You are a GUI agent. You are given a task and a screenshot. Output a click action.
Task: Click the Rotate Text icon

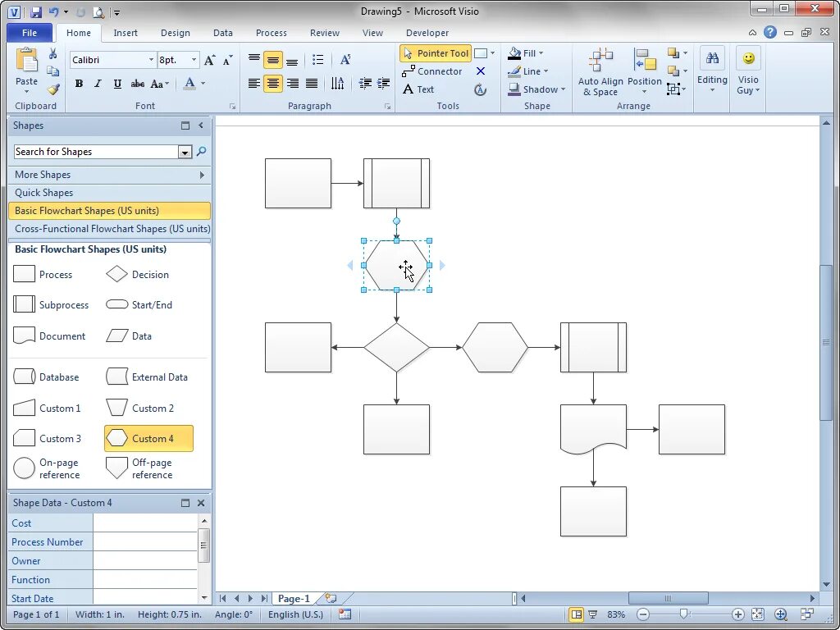tap(337, 83)
